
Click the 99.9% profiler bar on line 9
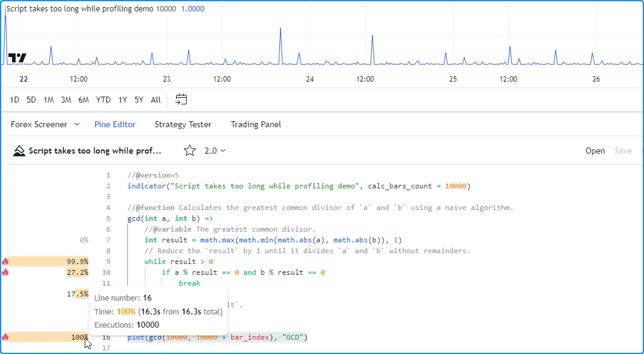[48, 262]
